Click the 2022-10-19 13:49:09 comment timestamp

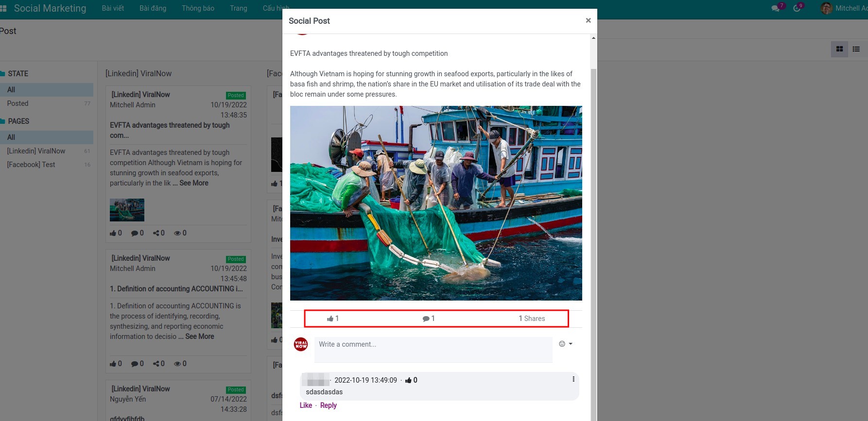tap(365, 380)
